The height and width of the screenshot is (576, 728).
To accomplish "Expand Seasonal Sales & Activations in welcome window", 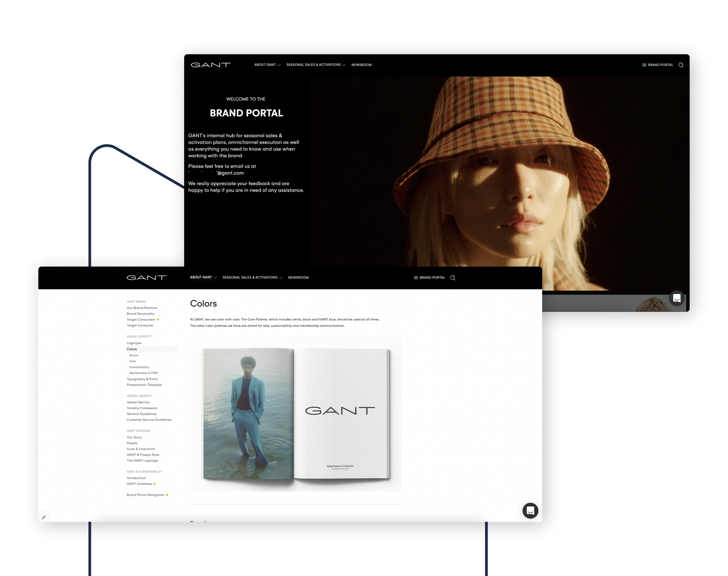I will point(316,65).
